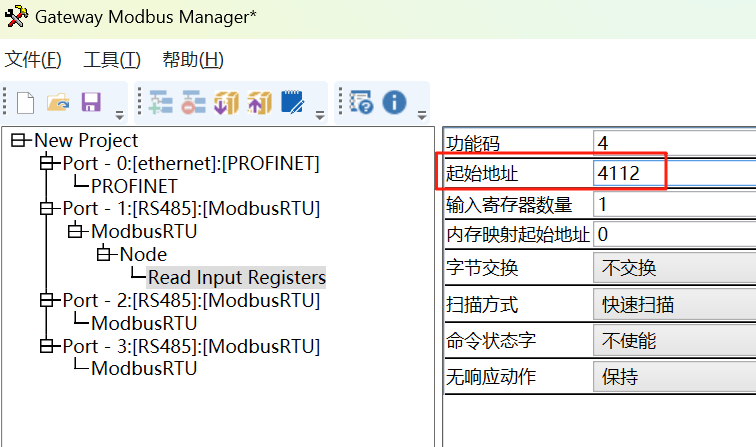The image size is (756, 447).
Task: Click the delete node toolbar icon
Action: [193, 102]
